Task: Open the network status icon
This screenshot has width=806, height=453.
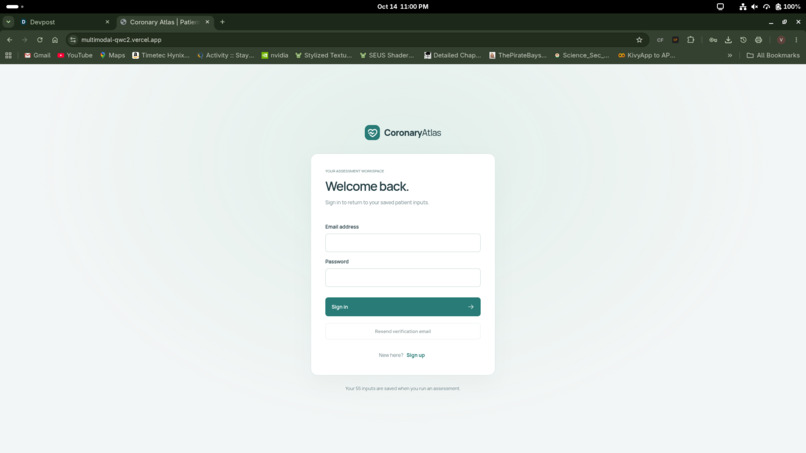Action: [743, 7]
